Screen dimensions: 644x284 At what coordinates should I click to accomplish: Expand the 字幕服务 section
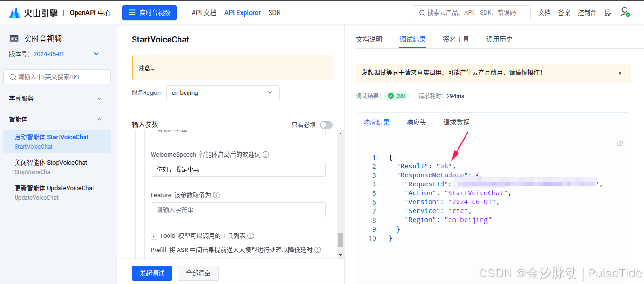[55, 99]
